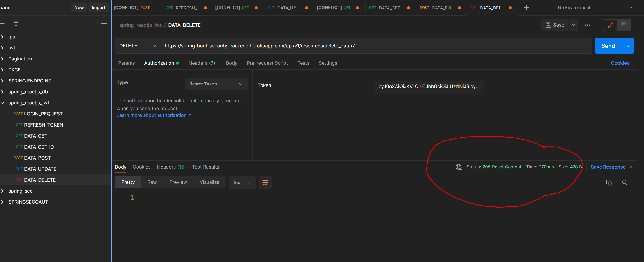This screenshot has height=262, width=644.
Task: Open the tab bar overflow ellipsis menu
Action: click(540, 7)
